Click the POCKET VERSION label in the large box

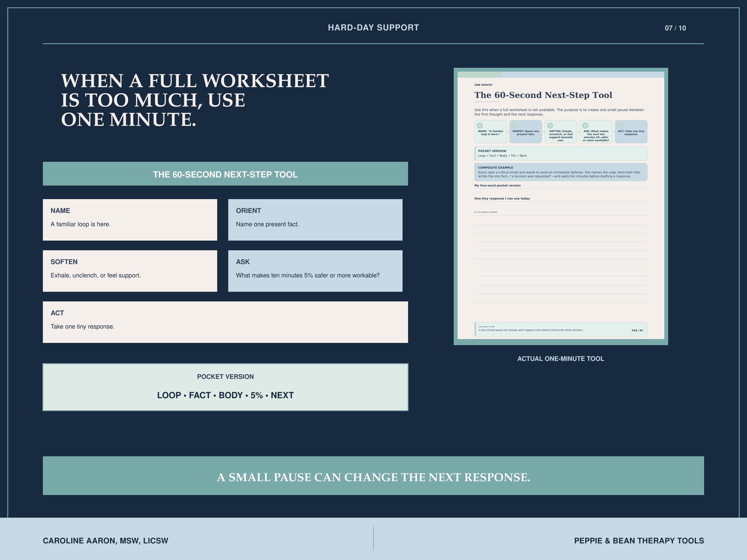coord(225,377)
